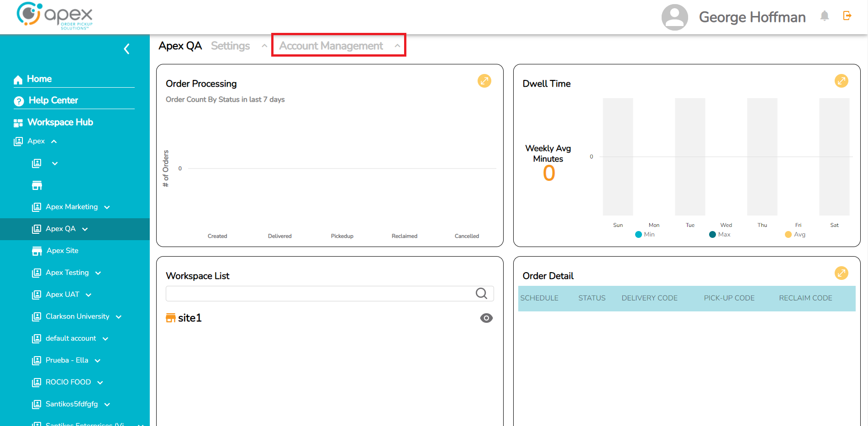Image resolution: width=868 pixels, height=426 pixels.
Task: Click the Avg legend color dot
Action: tap(788, 235)
